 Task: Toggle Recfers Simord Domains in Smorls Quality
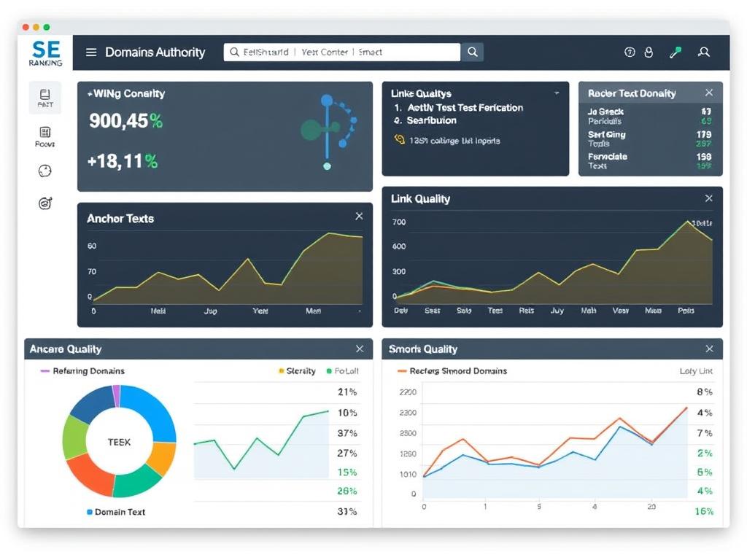point(453,371)
